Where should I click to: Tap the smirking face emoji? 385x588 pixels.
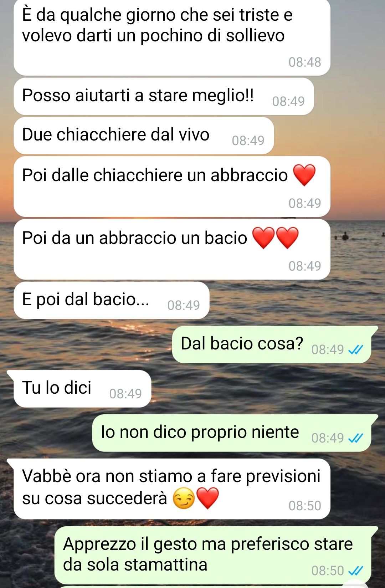coord(184,498)
